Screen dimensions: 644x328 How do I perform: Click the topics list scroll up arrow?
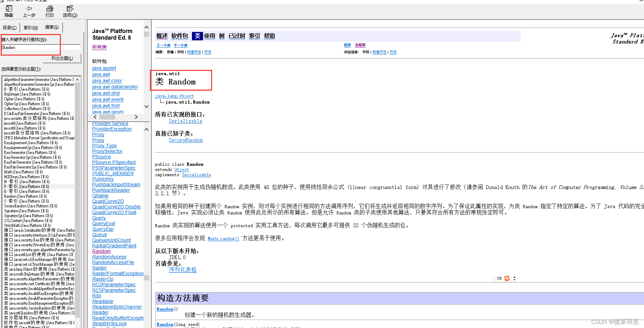pos(78,80)
